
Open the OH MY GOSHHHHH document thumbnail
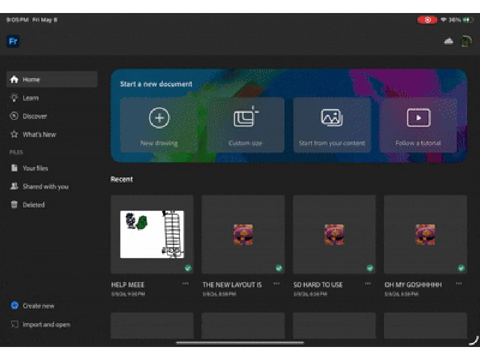pyautogui.click(x=425, y=234)
